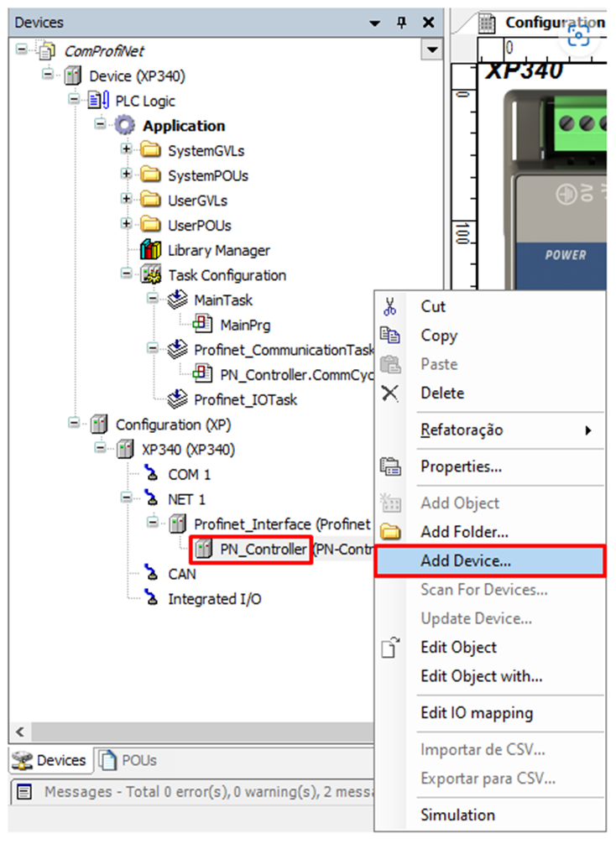Expand the SystemGVLs folder
The image size is (616, 844).
pos(127,151)
